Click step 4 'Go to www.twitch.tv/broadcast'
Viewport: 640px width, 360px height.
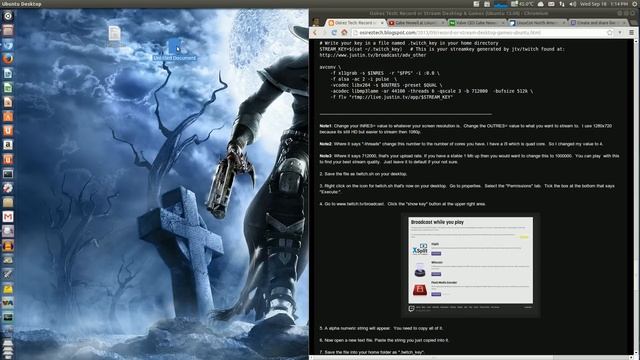pos(402,204)
